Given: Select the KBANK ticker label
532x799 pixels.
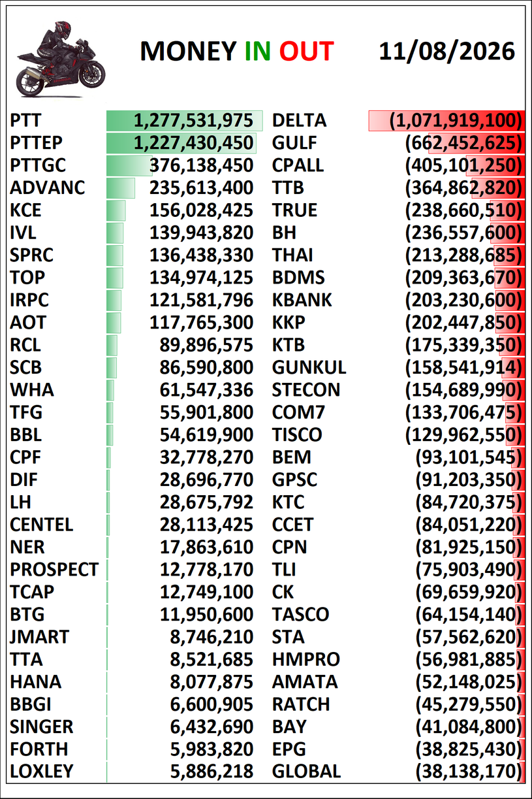Looking at the screenshot, I should (x=302, y=300).
